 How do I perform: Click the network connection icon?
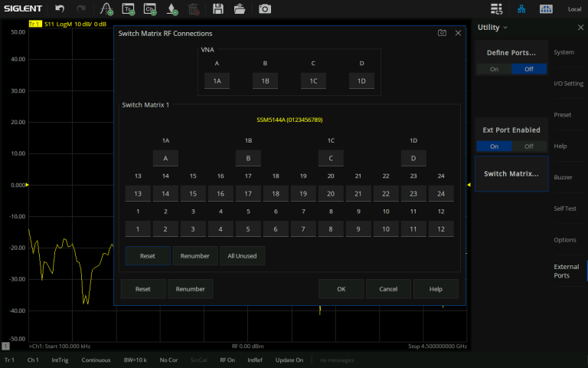(x=521, y=9)
